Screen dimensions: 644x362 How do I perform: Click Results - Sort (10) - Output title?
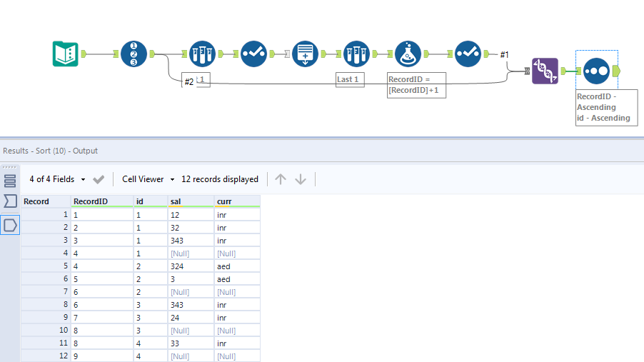coord(50,151)
